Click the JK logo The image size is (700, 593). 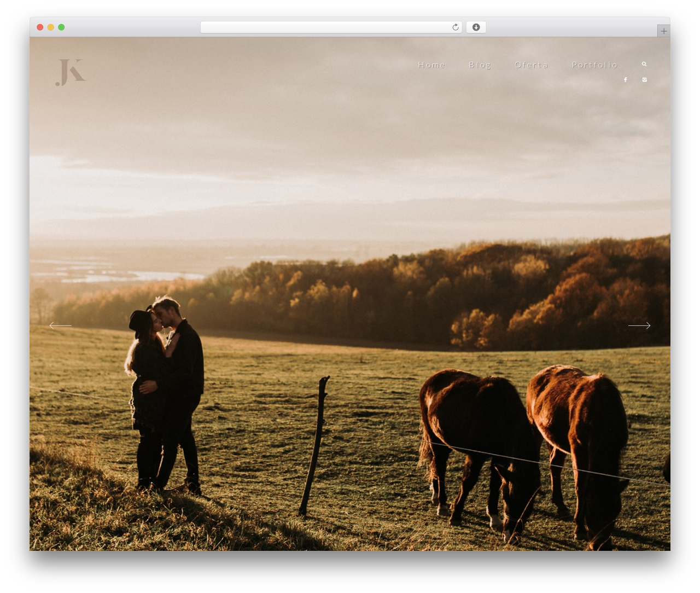click(71, 73)
